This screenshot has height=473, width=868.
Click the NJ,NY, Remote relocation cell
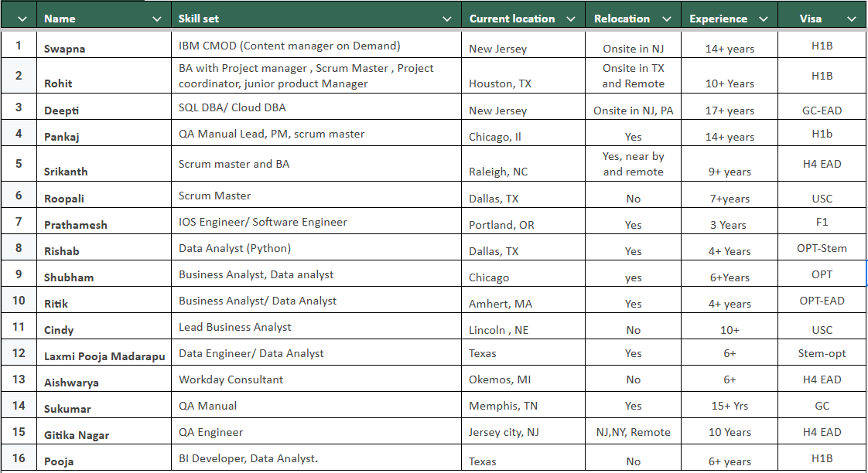[633, 432]
